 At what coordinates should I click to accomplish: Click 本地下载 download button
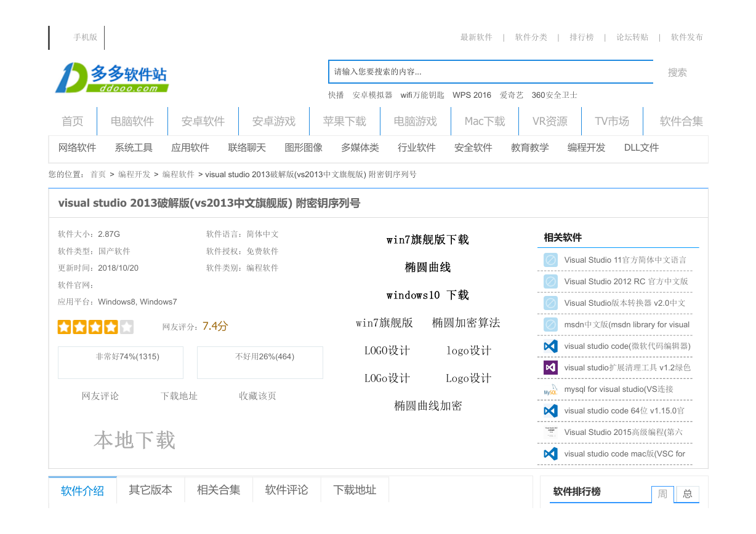click(x=135, y=440)
